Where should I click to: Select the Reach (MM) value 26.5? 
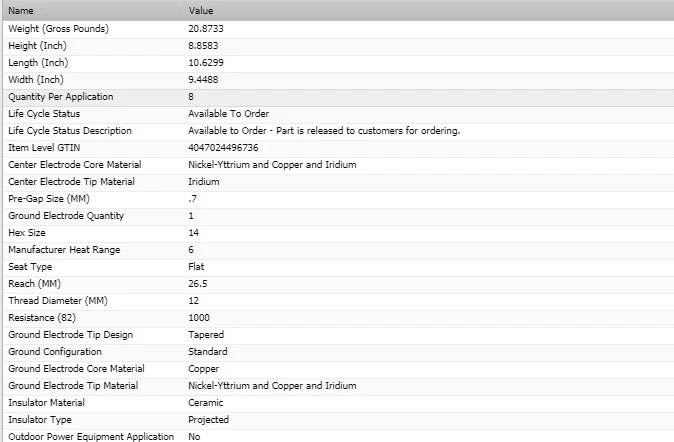click(198, 284)
